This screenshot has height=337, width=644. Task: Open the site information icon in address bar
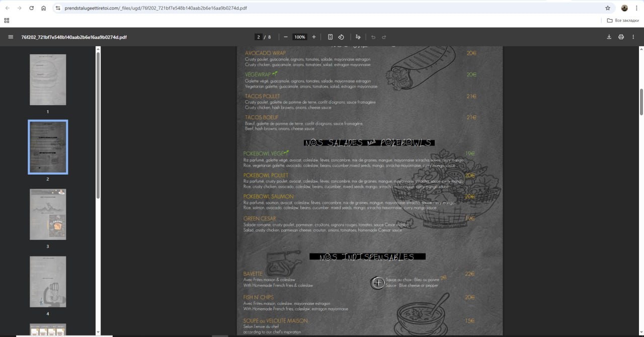(58, 8)
